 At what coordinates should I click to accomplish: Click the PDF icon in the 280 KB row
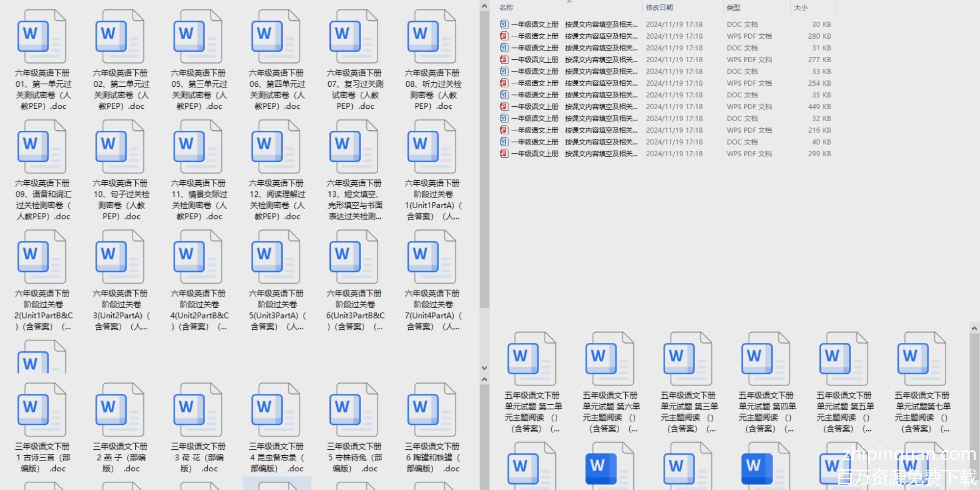tap(503, 36)
